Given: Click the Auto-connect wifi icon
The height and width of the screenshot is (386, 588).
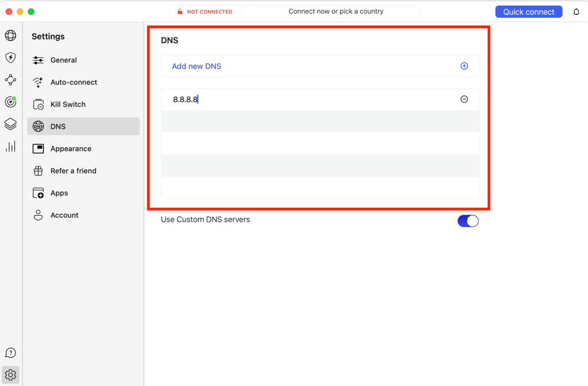Looking at the screenshot, I should click(38, 83).
